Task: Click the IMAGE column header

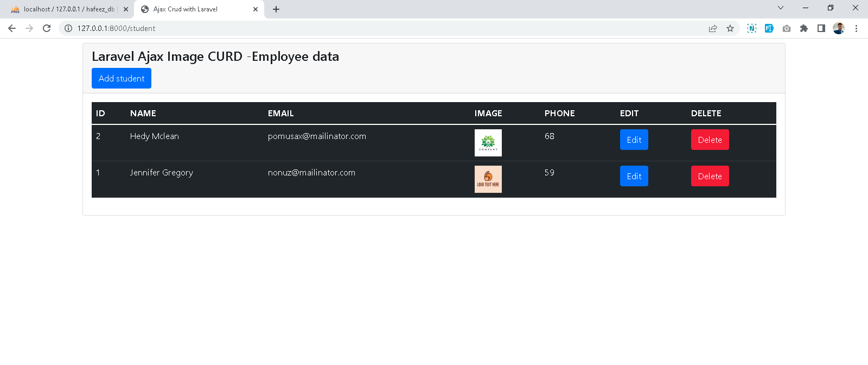Action: [x=488, y=114]
